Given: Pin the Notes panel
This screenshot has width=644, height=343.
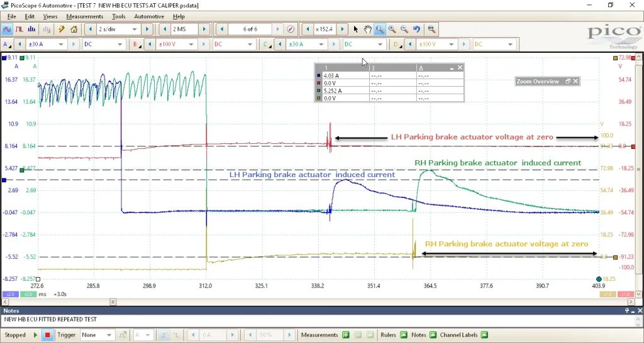Looking at the screenshot, I should (x=628, y=310).
